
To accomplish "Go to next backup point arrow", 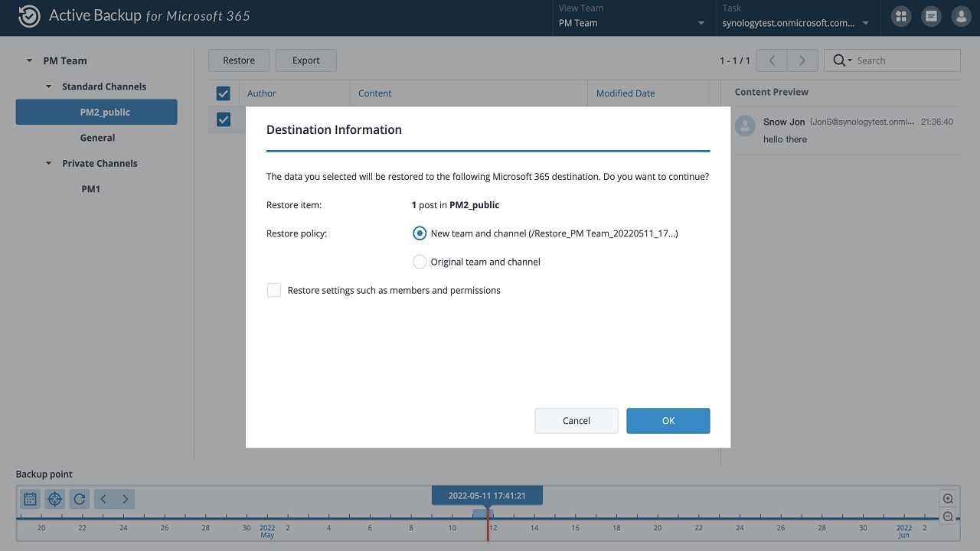I will 125,499.
